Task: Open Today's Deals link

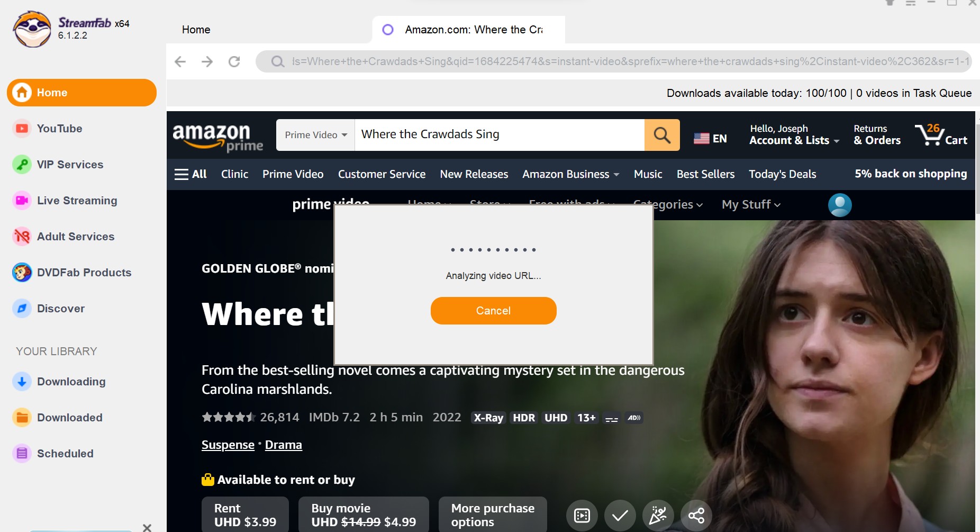Action: (782, 174)
